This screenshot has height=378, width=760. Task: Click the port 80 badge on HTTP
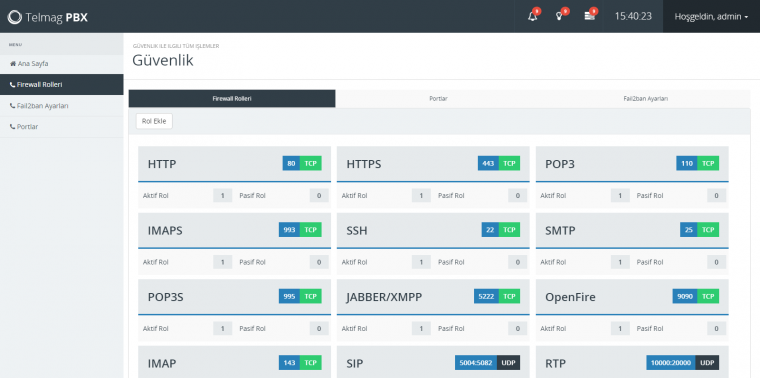(x=291, y=163)
